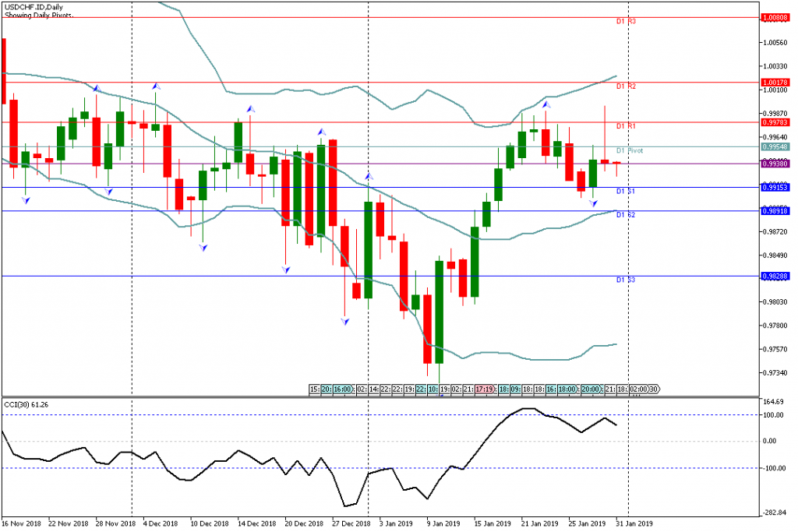Screen dimensions: 798x532
Task: Click the red 1.00178 price tag
Action: [777, 82]
